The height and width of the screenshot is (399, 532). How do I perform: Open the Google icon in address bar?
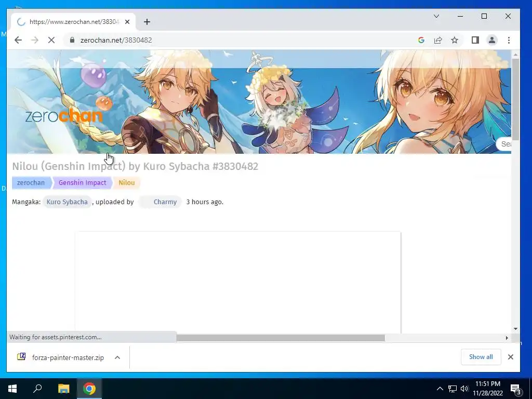pyautogui.click(x=421, y=40)
